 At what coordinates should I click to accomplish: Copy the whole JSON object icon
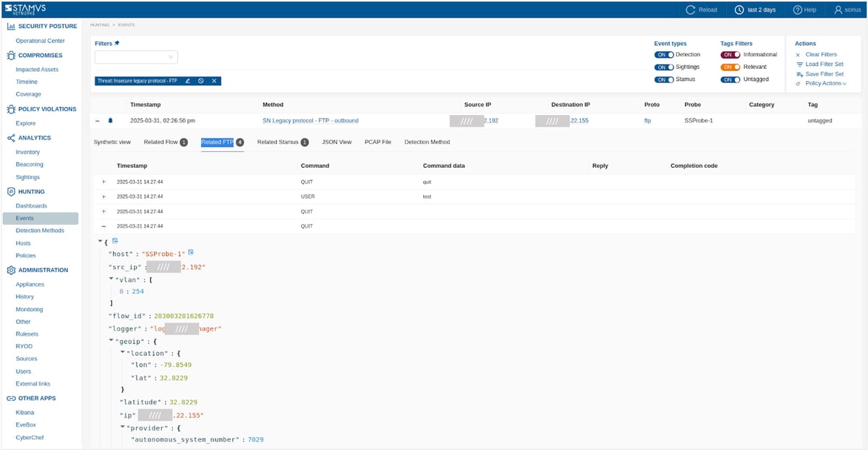(x=115, y=240)
